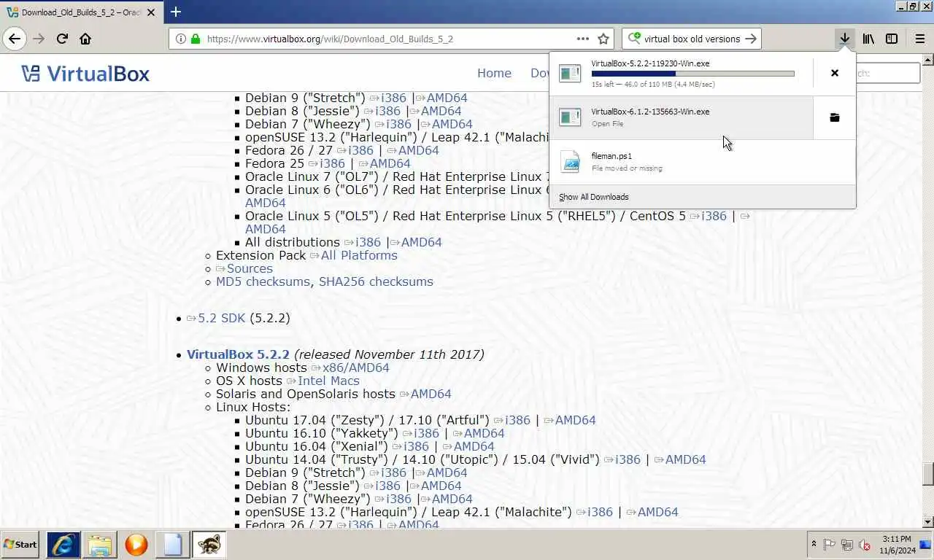Open containing folder for VirtualBox-6.1.2 download
Viewport: 934px width, 560px height.
click(x=835, y=117)
